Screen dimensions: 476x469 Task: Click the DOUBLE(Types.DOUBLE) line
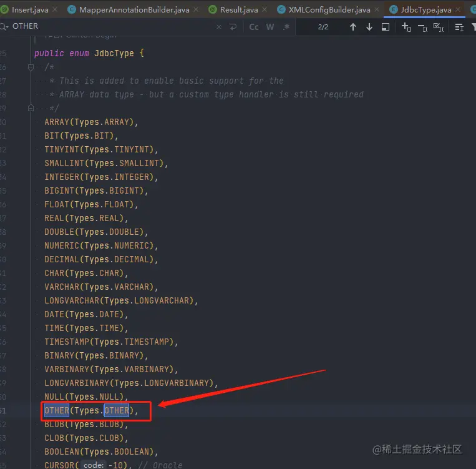pos(96,232)
